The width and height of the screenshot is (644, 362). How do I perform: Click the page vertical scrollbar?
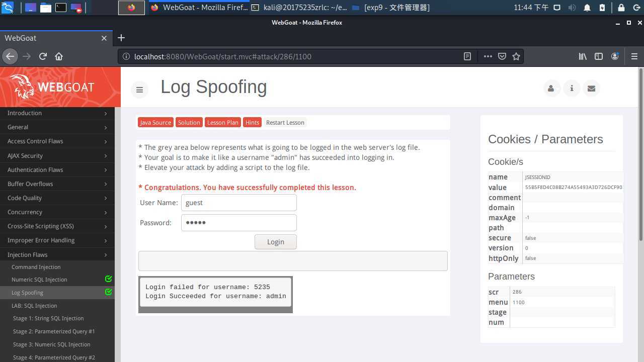[x=640, y=154]
